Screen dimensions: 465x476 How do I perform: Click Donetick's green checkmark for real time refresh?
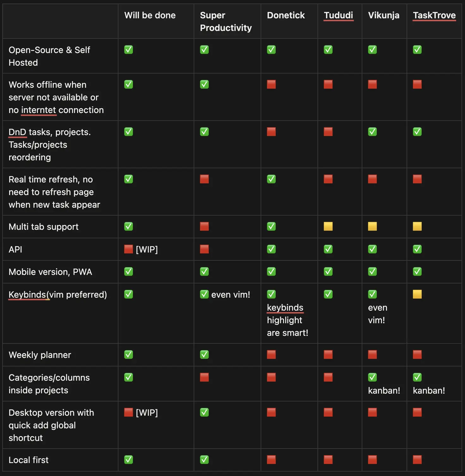point(271,179)
